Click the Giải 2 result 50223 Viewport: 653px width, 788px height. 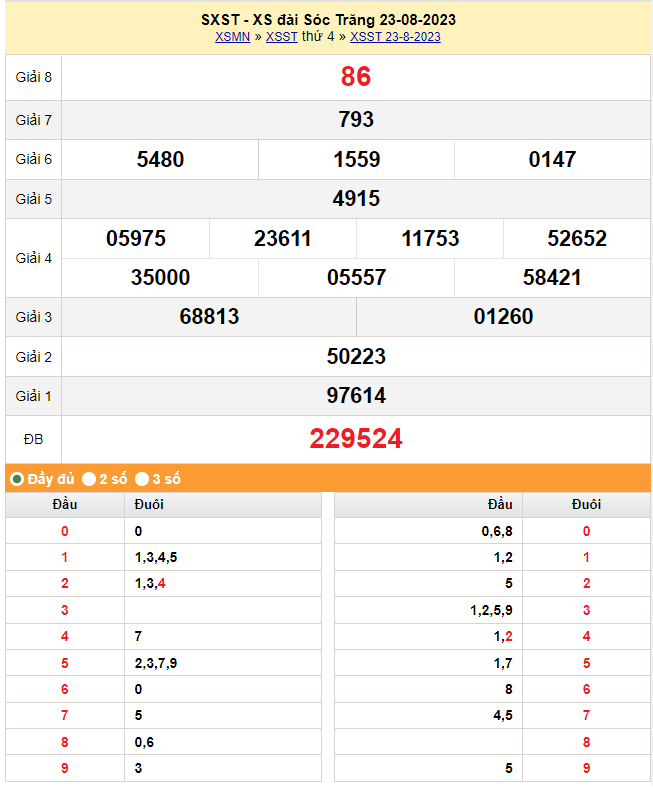click(356, 356)
